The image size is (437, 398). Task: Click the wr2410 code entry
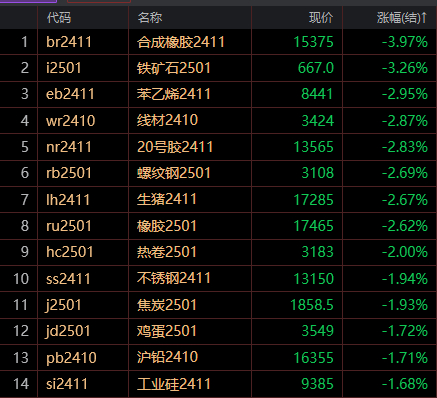coord(71,121)
